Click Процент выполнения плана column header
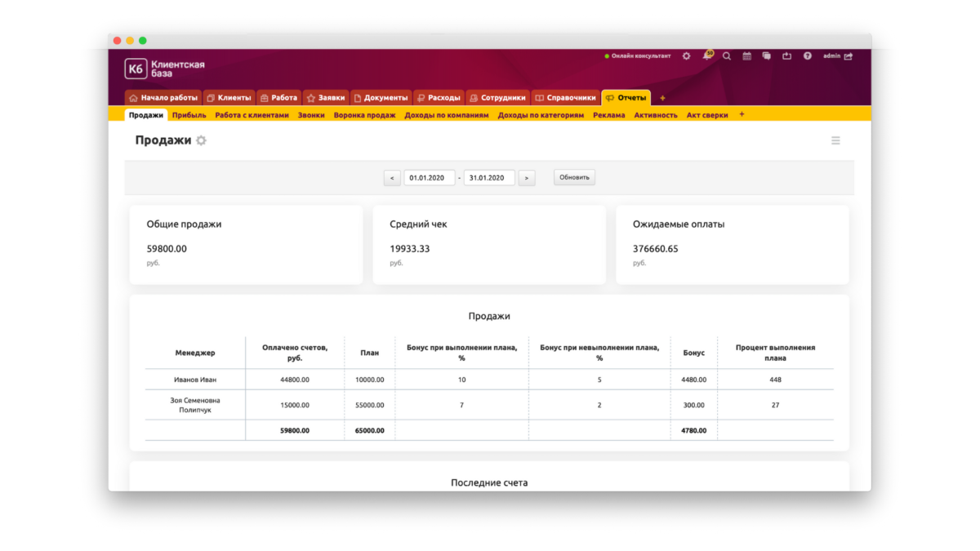This screenshot has height=551, width=980. tap(776, 353)
